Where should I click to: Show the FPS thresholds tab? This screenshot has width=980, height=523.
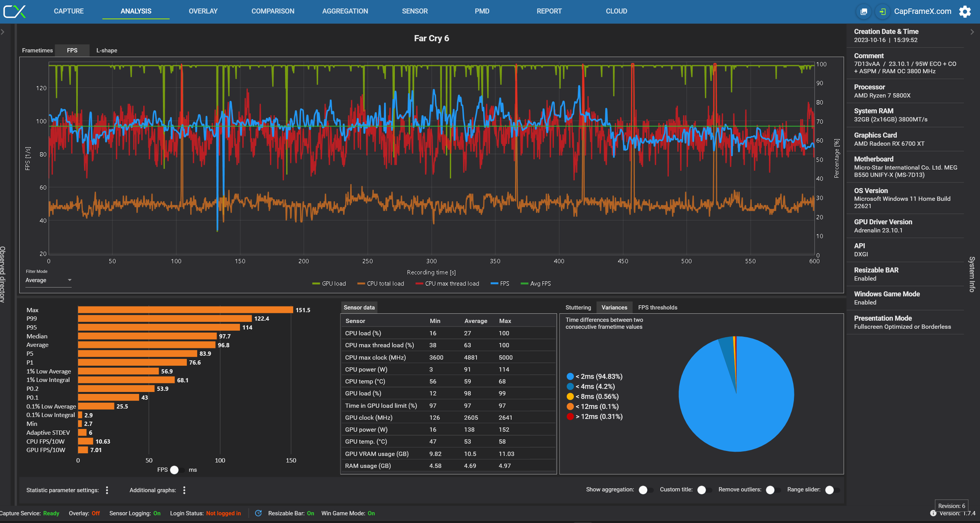coord(657,308)
